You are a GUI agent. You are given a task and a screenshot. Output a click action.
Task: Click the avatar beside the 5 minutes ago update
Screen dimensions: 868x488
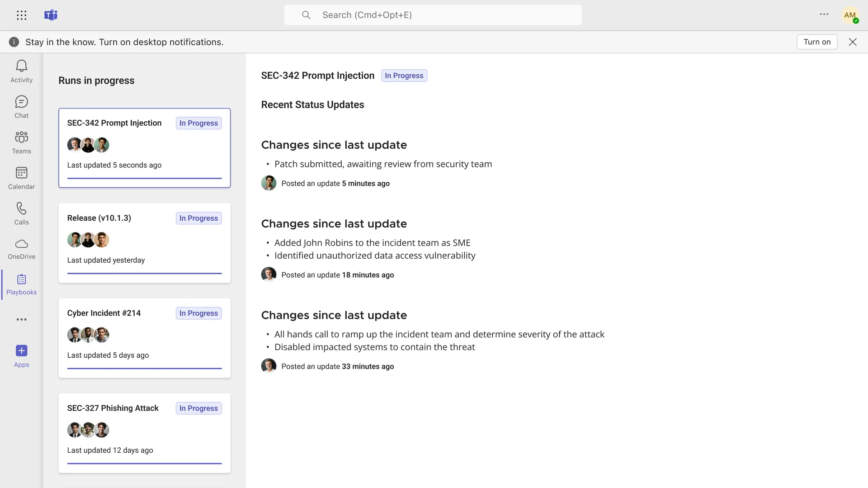(x=269, y=183)
